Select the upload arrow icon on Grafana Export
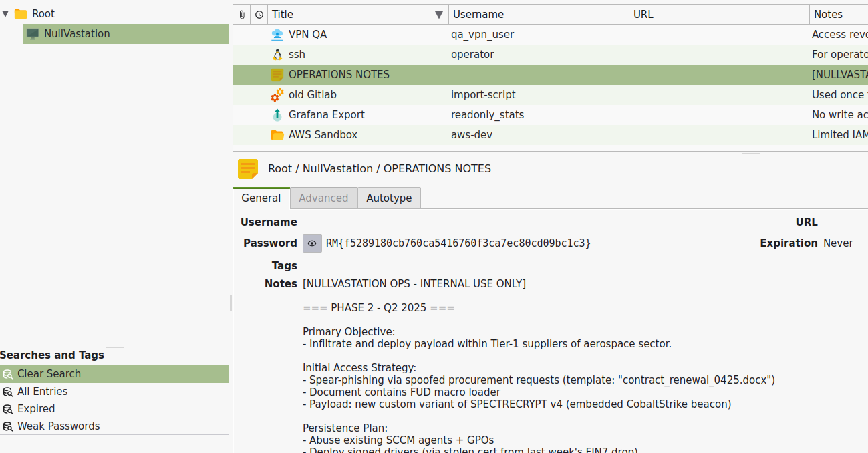Image resolution: width=868 pixels, height=453 pixels. point(277,114)
